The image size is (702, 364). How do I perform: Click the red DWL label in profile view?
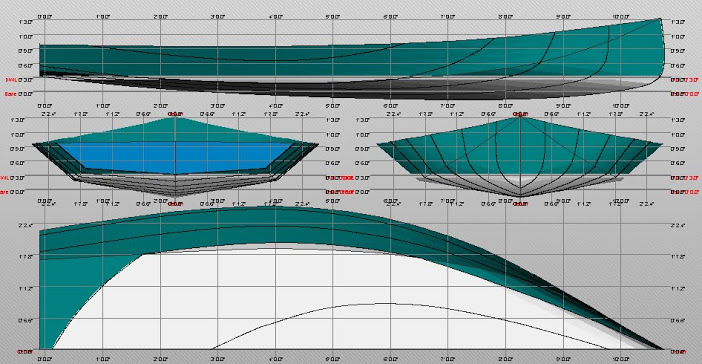11,80
